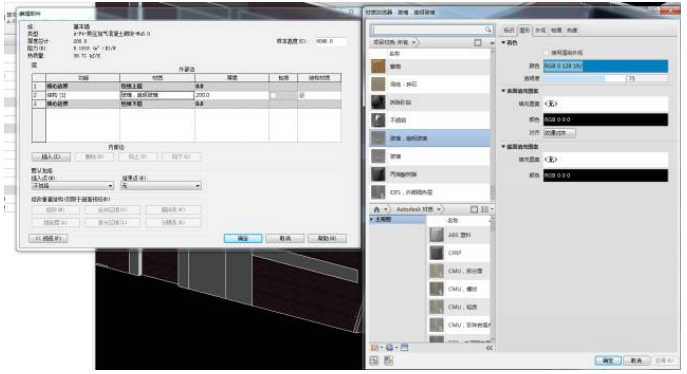Click the create new material globe icon
687x374 pixels.
pos(389,348)
